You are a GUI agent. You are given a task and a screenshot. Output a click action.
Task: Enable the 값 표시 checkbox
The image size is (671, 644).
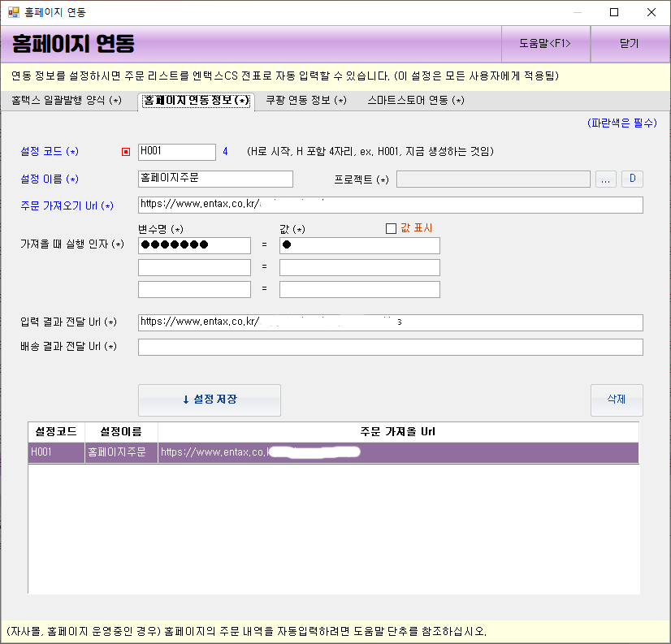coord(391,228)
